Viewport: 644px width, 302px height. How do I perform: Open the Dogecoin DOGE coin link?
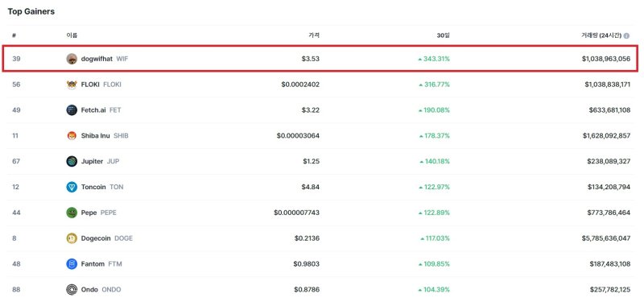tap(107, 238)
